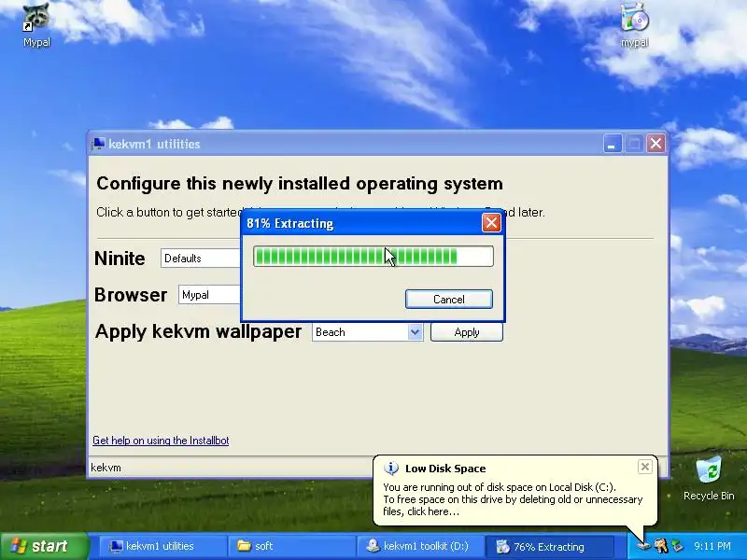Open the mypal installer desktop icon
Screen dimensions: 747x560
click(x=635, y=25)
